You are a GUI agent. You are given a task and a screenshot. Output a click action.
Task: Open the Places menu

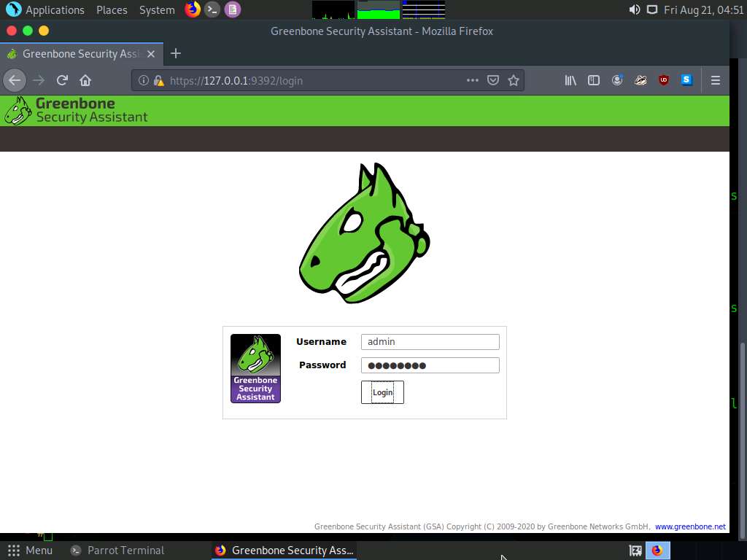coord(112,9)
